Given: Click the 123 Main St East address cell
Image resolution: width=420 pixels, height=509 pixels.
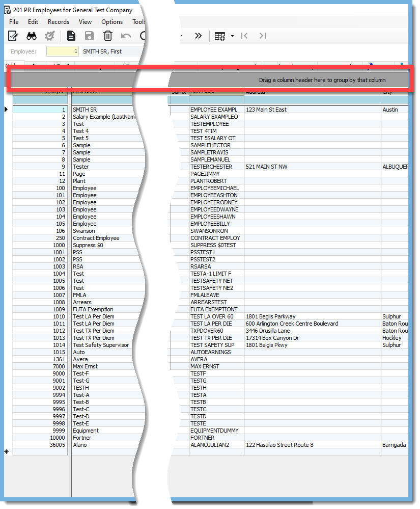Looking at the screenshot, I should tap(313, 110).
